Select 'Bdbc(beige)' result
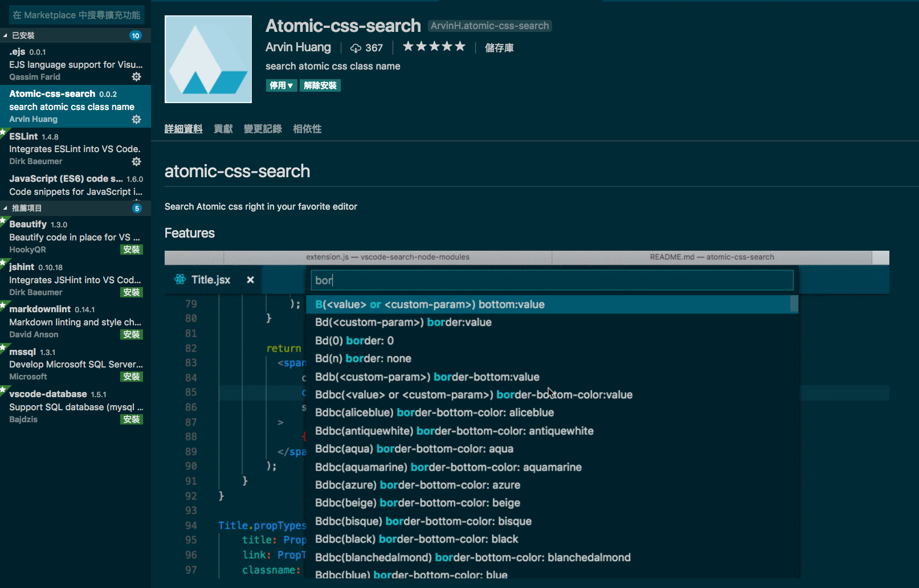The width and height of the screenshot is (919, 588). [x=552, y=503]
